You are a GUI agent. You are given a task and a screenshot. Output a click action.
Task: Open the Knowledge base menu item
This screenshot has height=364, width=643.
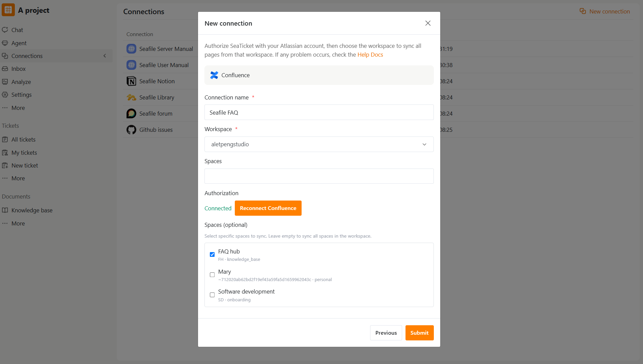tap(32, 210)
